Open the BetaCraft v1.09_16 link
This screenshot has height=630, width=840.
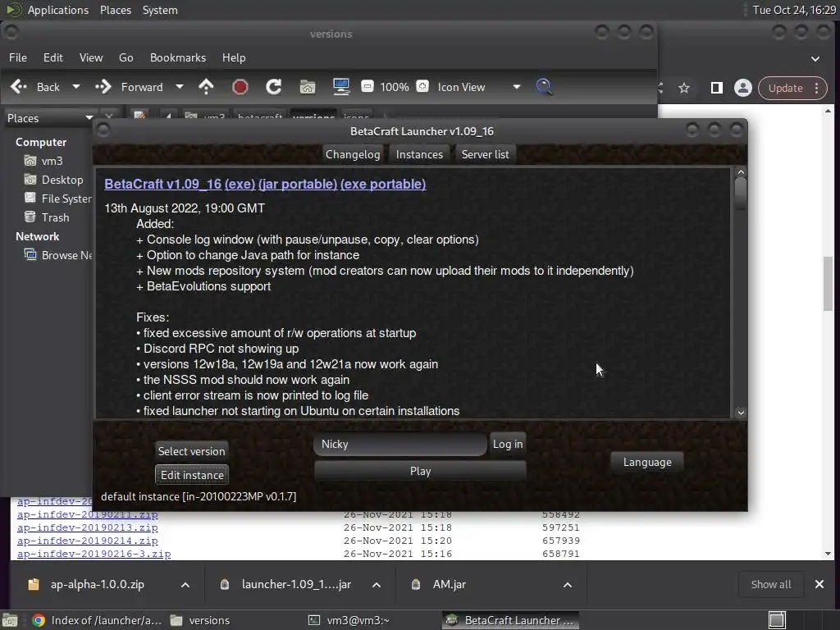tap(163, 184)
